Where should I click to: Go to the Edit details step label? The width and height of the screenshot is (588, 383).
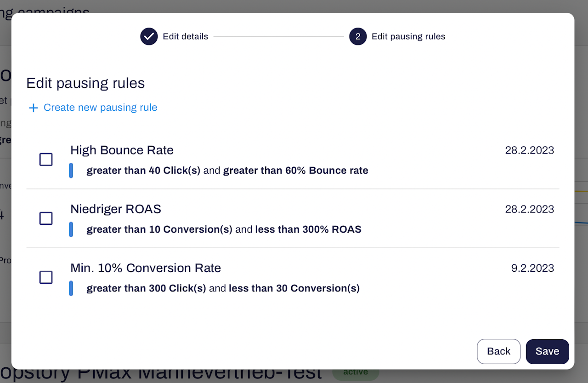pos(185,36)
